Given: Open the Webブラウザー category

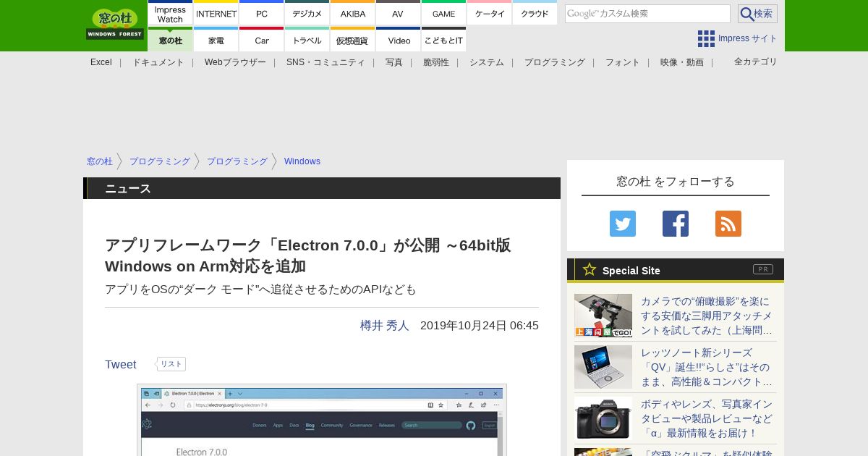Looking at the screenshot, I should 235,62.
